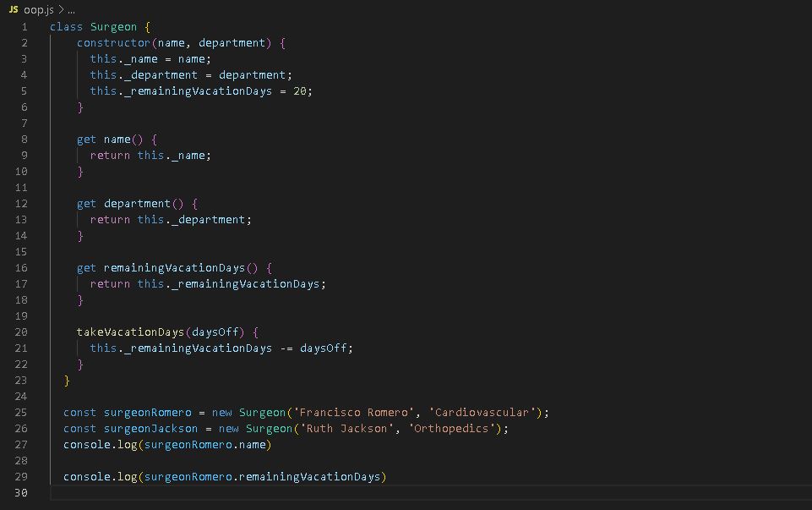Click 'Ruth Jackson' string literal

pyautogui.click(x=347, y=429)
